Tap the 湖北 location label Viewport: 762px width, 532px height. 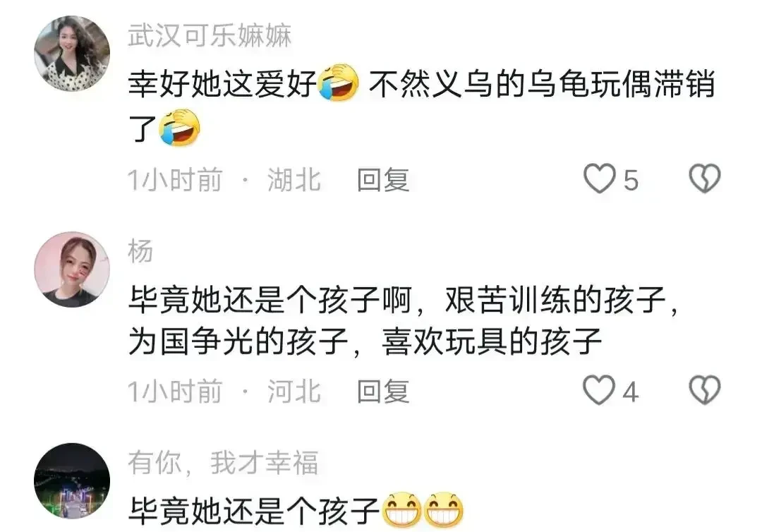(x=294, y=180)
